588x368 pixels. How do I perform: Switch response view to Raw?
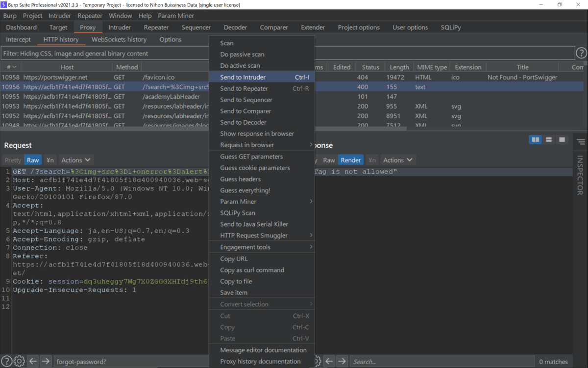tap(329, 160)
